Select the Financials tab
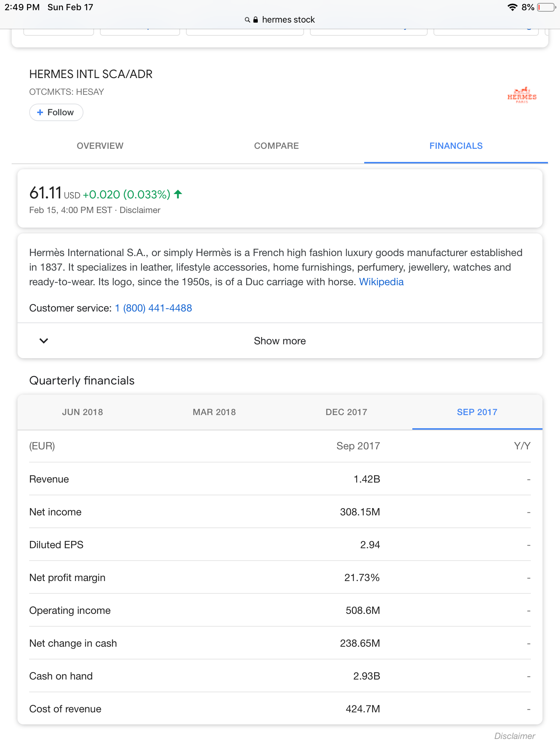The image size is (560, 747). [456, 146]
